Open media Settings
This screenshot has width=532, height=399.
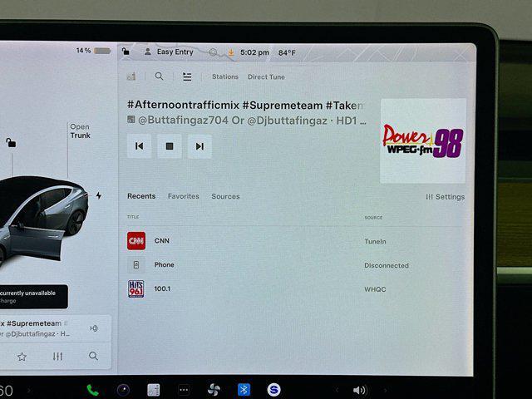click(x=446, y=197)
